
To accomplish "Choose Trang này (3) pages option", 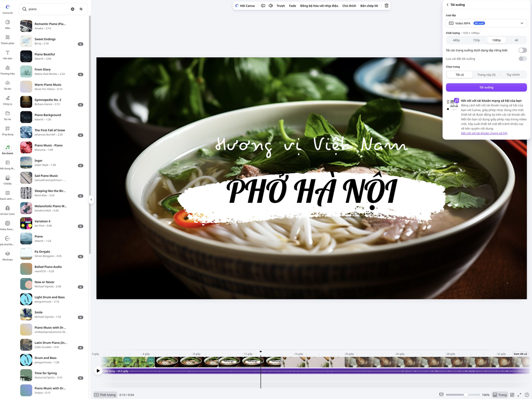I will tap(486, 75).
